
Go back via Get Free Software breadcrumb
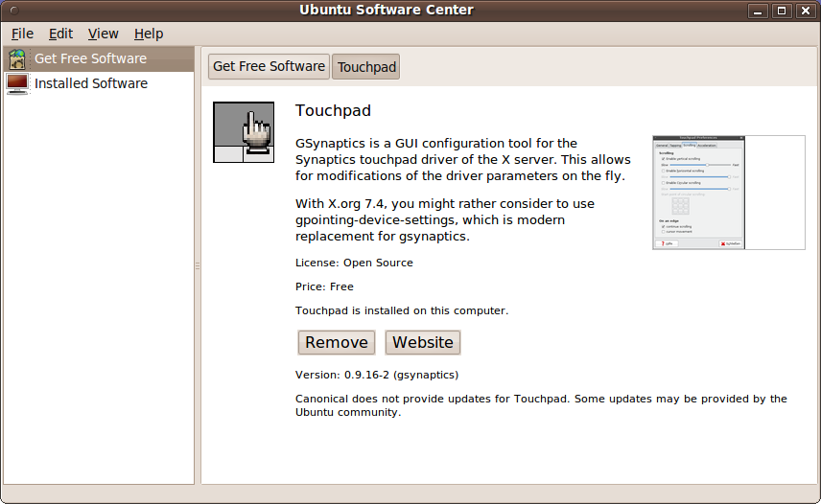[269, 66]
